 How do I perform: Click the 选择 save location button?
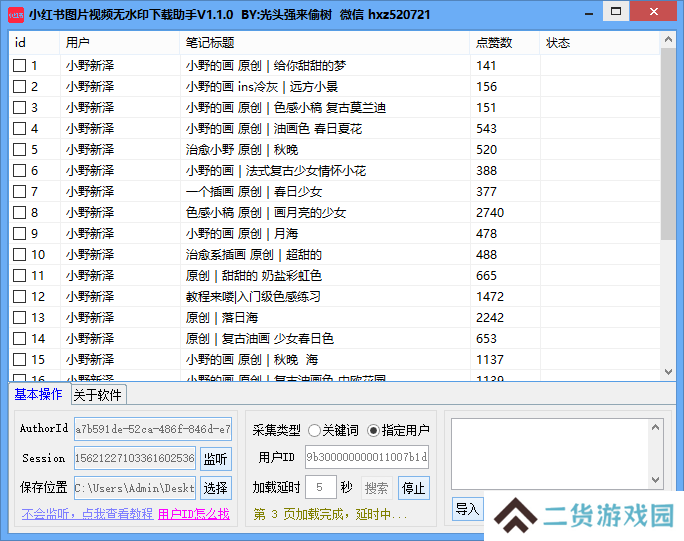tap(215, 488)
